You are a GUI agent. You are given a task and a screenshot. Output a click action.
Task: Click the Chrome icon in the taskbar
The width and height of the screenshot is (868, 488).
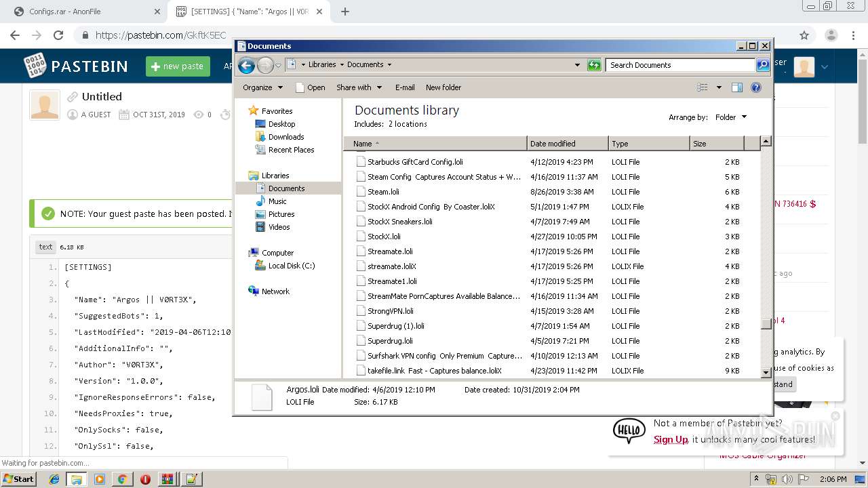coord(122,479)
